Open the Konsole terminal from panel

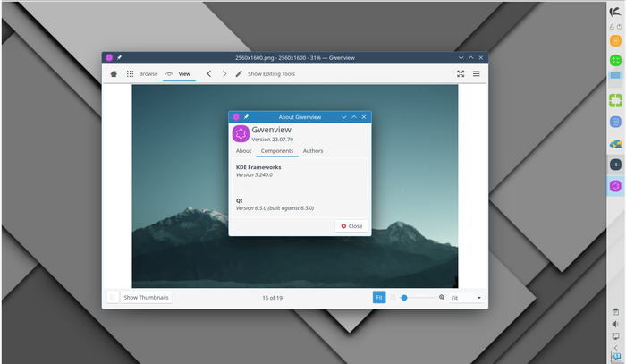pos(615,165)
